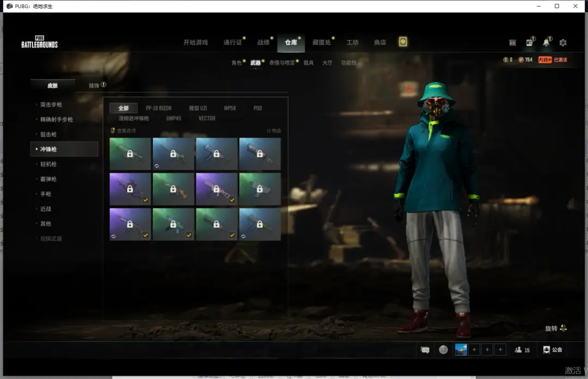Select the green skin with the orange-stock gun
Image resolution: width=588 pixels, height=379 pixels.
[174, 189]
